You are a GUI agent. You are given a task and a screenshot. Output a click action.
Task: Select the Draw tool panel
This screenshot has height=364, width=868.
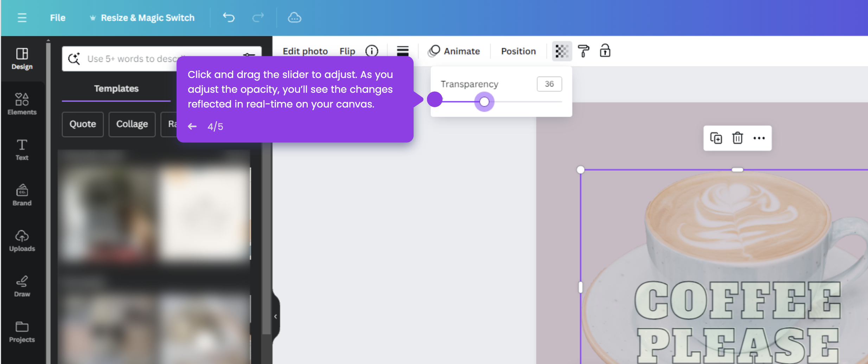[22, 286]
